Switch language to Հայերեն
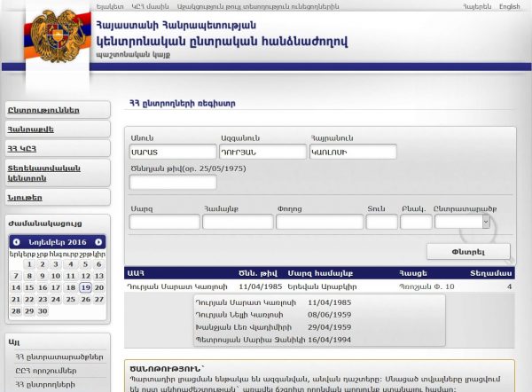The width and height of the screenshot is (532, 392). coord(475,6)
